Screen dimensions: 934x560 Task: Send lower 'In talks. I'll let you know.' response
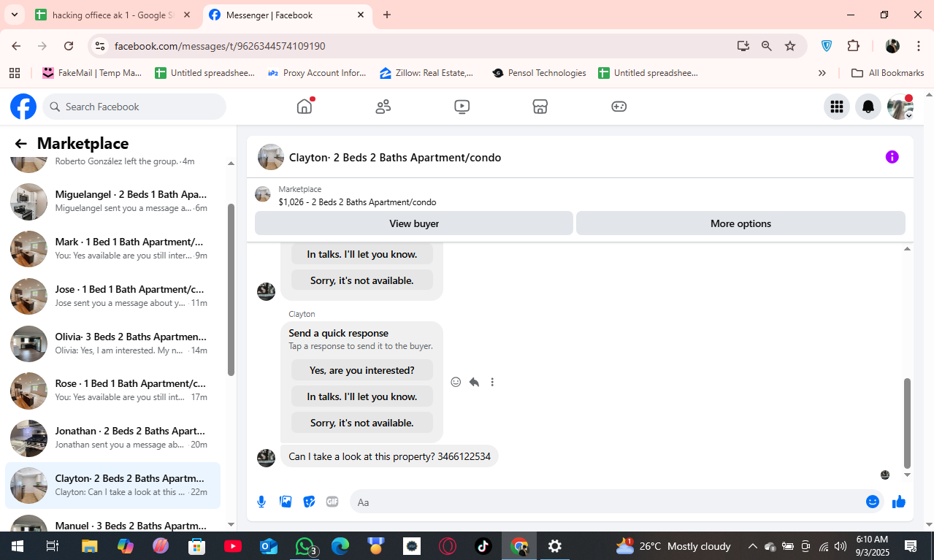click(x=362, y=396)
